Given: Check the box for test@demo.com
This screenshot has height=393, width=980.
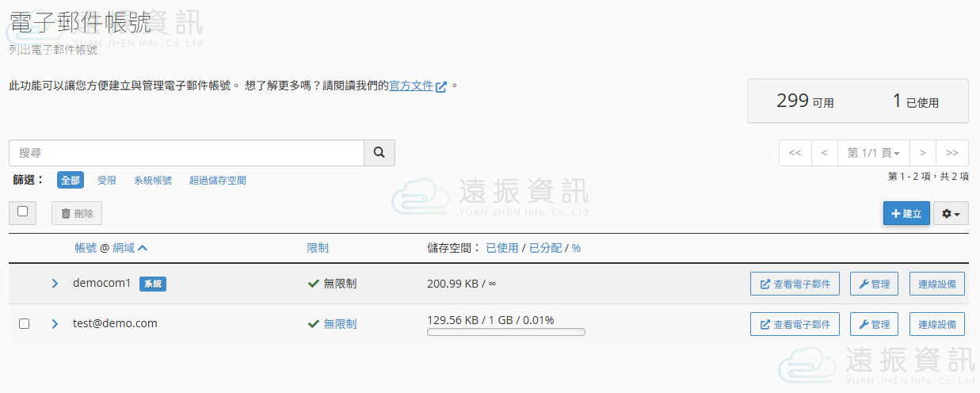Looking at the screenshot, I should click(x=24, y=324).
